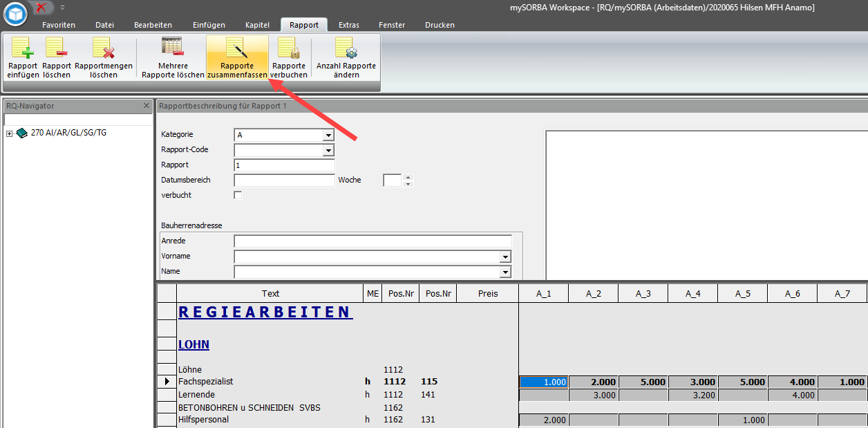Click the 2.000 cell in Fachspezialist A_2
868x428 pixels.
click(x=594, y=382)
